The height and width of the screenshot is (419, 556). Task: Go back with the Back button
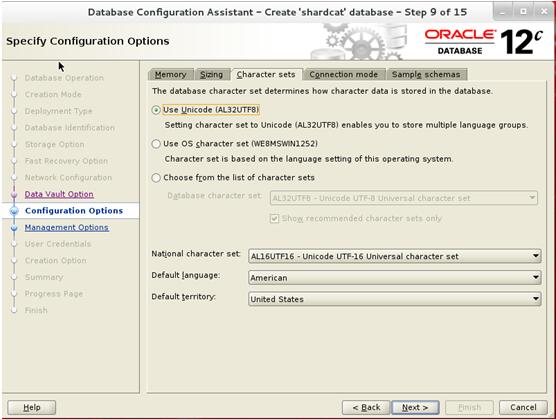[x=366, y=407]
